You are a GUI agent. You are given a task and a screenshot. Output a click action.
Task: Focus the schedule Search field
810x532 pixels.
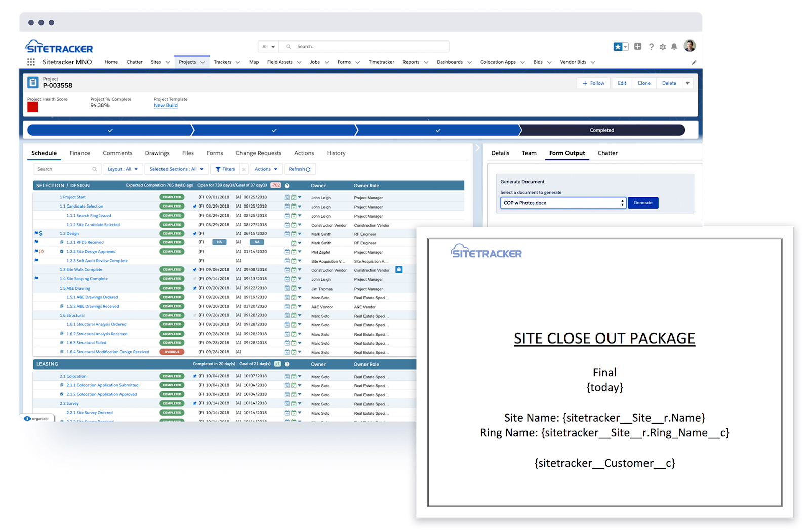pos(67,169)
